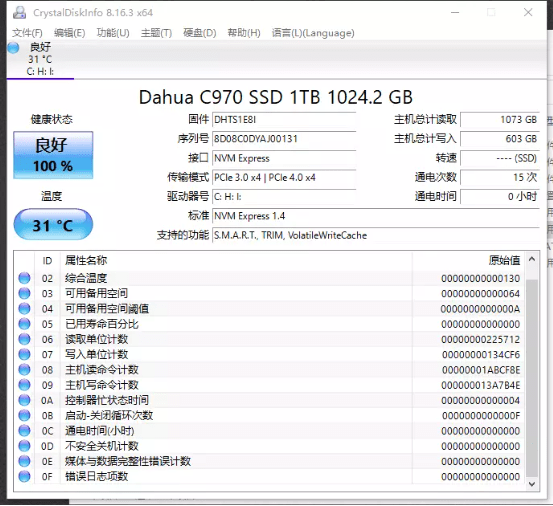Click the 转速 value ---- (SSD)
The image size is (553, 506).
pyautogui.click(x=500, y=158)
